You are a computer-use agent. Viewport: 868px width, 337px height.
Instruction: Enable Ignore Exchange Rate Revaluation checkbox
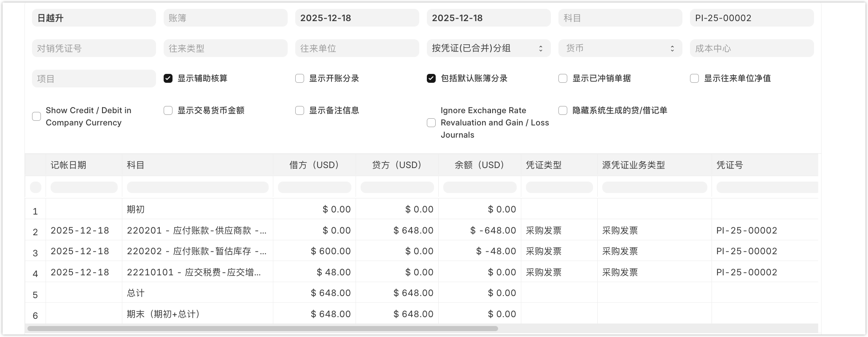431,123
